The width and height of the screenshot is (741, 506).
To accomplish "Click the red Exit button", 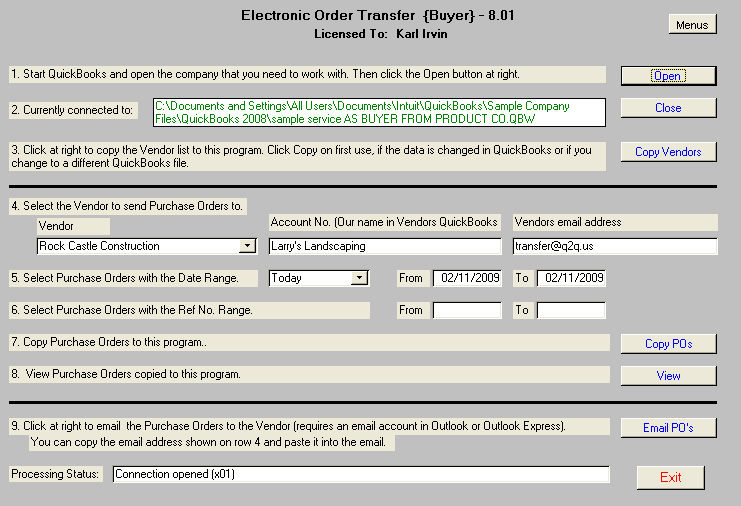I will (671, 477).
